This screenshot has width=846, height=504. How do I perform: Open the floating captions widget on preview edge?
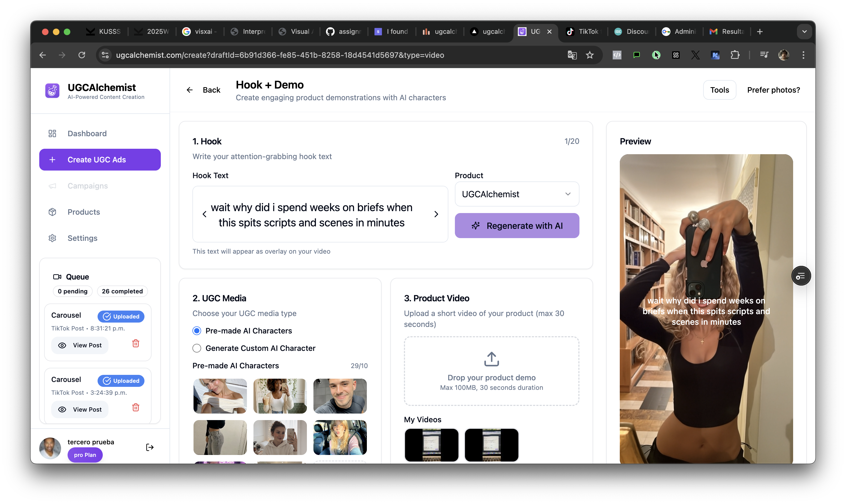tap(800, 276)
